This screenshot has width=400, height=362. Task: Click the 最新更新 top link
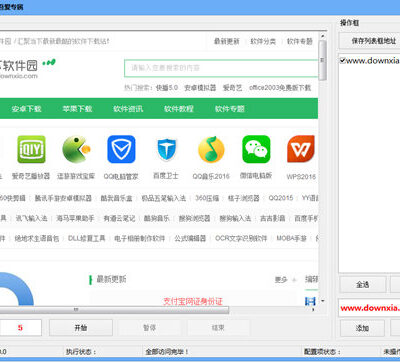(227, 41)
